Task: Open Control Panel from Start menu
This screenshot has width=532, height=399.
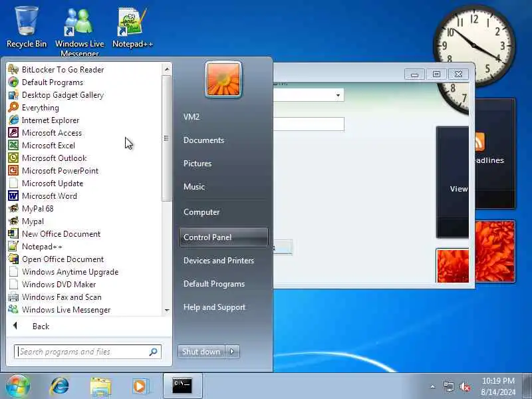Action: 223,237
